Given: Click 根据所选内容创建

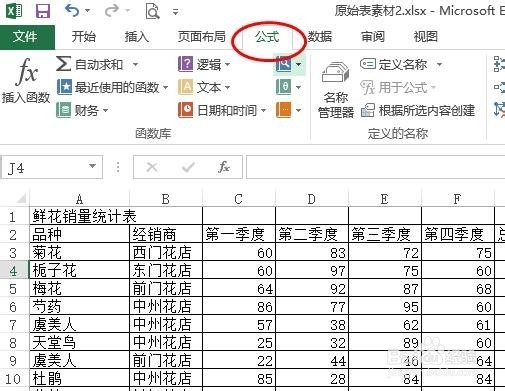Looking at the screenshot, I should pyautogui.click(x=418, y=110).
